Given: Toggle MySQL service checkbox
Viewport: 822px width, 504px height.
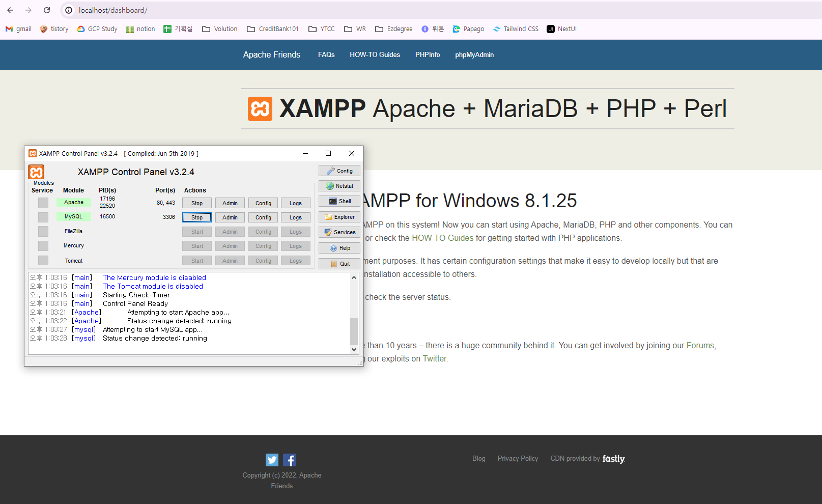Looking at the screenshot, I should point(43,217).
